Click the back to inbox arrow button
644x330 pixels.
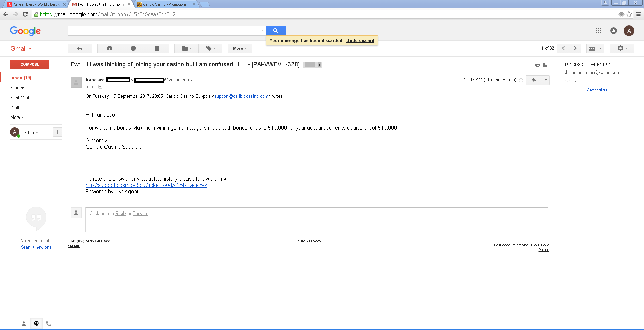click(x=80, y=48)
